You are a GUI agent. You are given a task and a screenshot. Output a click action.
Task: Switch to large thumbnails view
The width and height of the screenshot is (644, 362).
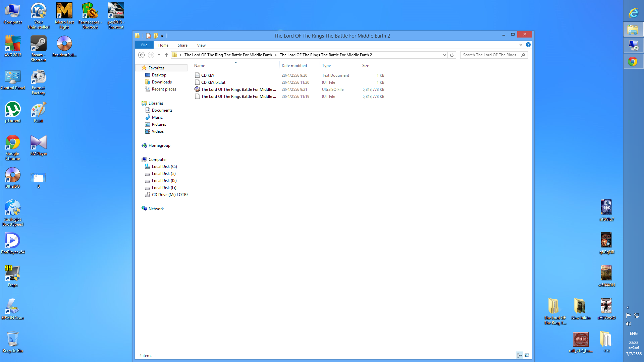[527, 355]
